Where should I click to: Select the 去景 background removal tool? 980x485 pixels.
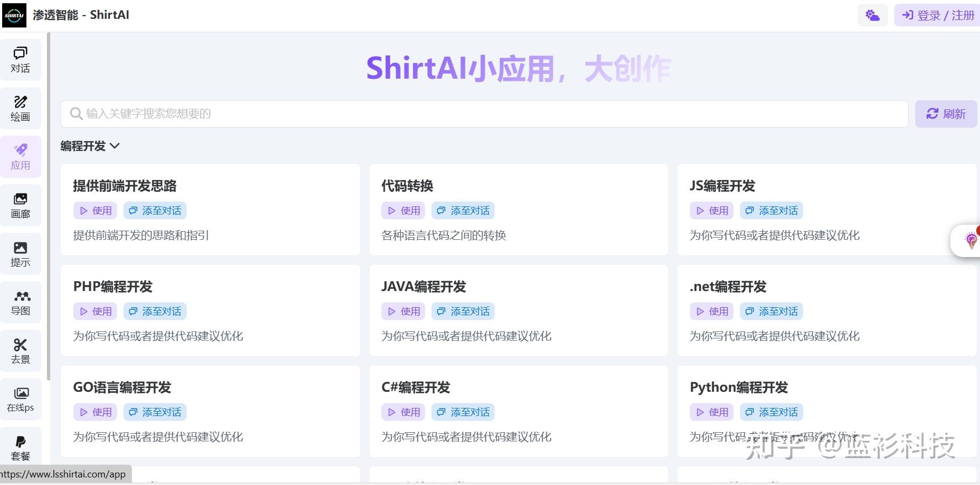(x=20, y=350)
